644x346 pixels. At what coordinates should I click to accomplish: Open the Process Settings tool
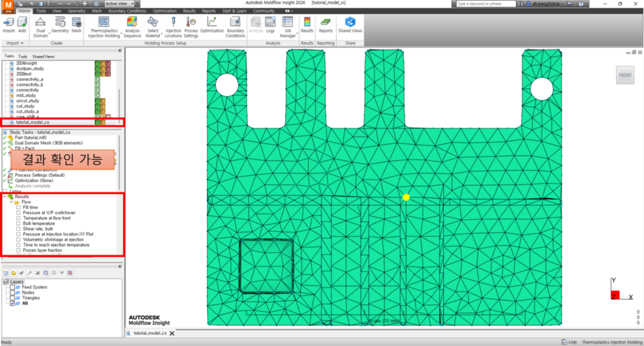191,25
